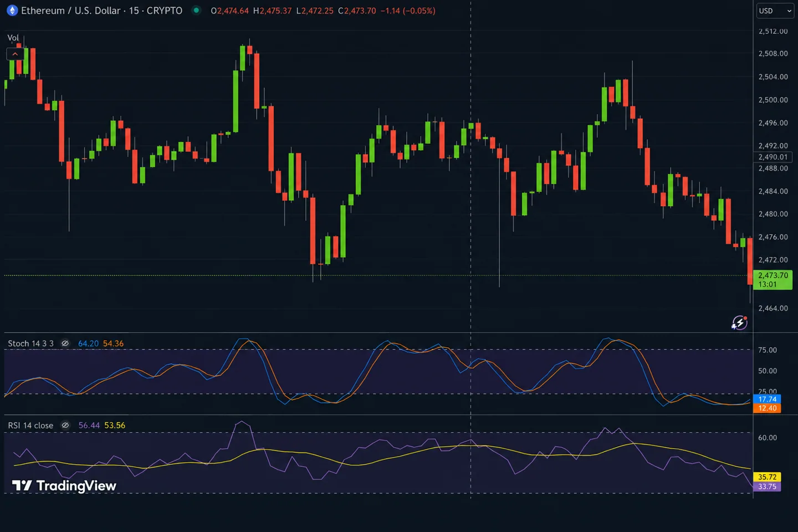
Task: Click the blue Stoch axis label 17.74
Action: tap(767, 399)
